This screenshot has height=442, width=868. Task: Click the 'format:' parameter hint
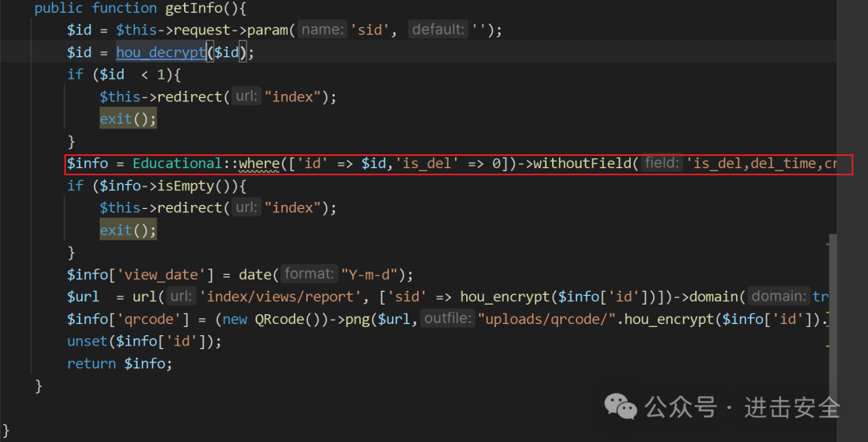click(x=310, y=274)
